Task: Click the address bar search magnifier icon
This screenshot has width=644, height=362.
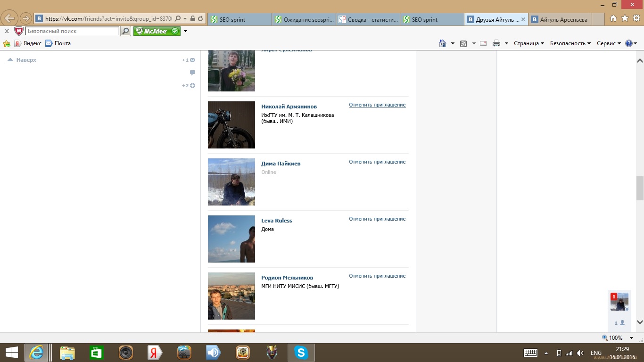Action: tap(178, 19)
